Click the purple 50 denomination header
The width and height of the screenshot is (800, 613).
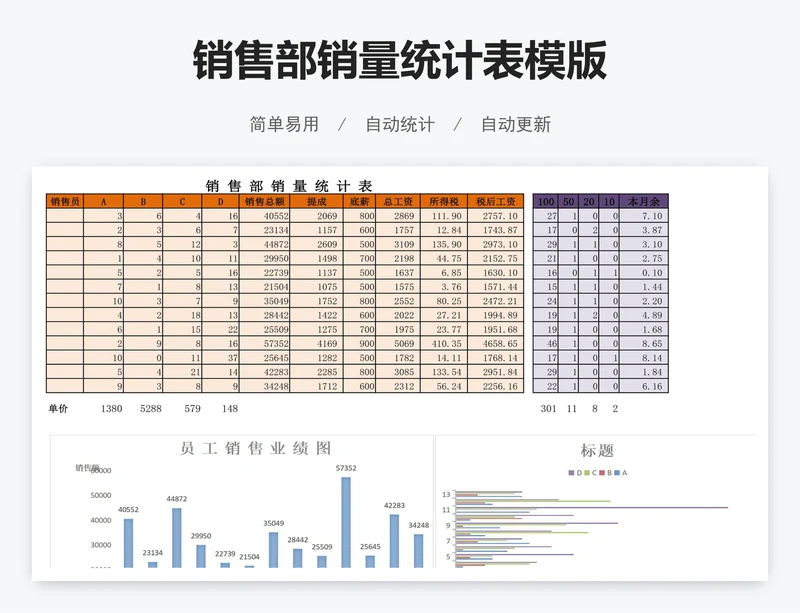tap(568, 202)
